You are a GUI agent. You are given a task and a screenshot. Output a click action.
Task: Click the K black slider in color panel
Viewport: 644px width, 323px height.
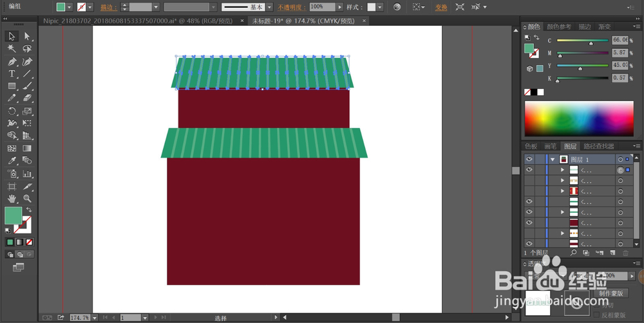(582, 78)
